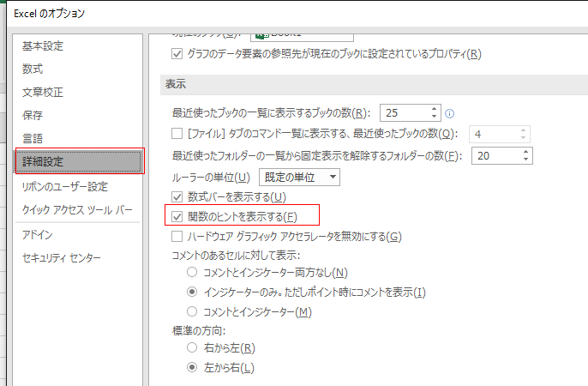Toggle 数式バーを表示する checkbox
This screenshot has width=588, height=386.
[x=177, y=197]
